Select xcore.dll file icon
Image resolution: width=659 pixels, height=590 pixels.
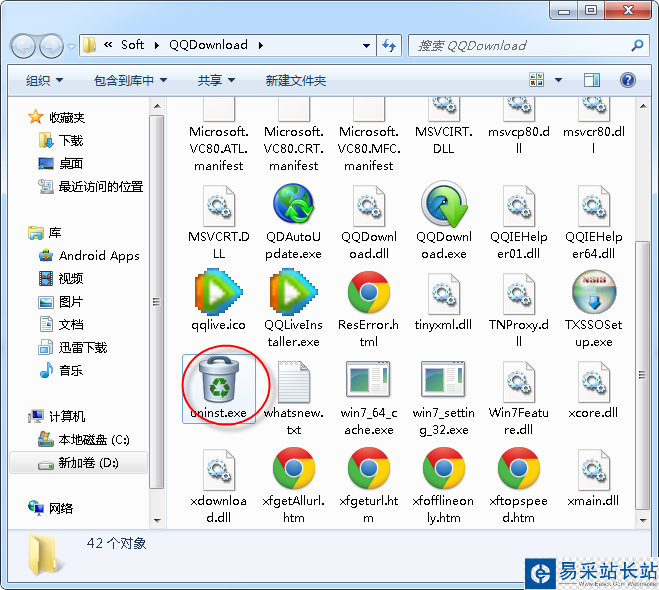coord(594,382)
